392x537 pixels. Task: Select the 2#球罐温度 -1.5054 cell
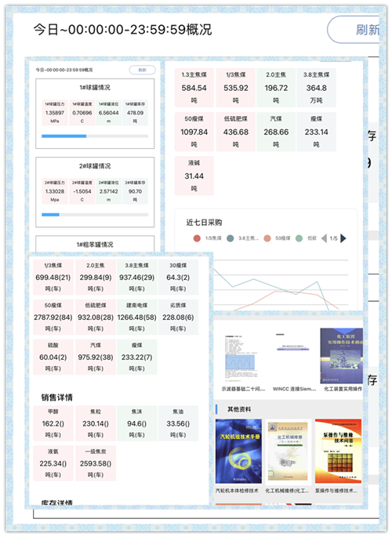[82, 191]
